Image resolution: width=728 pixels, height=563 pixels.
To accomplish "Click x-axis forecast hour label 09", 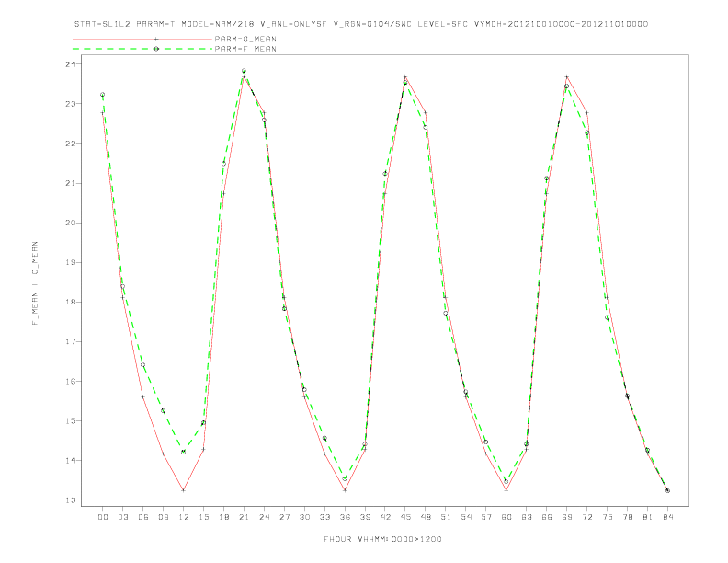I will pyautogui.click(x=163, y=517).
